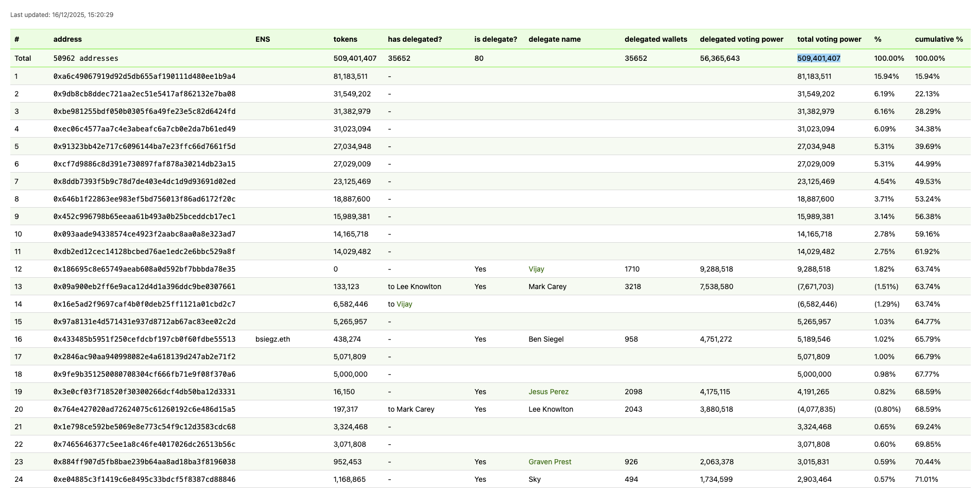Click the delegated wallets column header
The height and width of the screenshot is (488, 980).
pyautogui.click(x=656, y=39)
